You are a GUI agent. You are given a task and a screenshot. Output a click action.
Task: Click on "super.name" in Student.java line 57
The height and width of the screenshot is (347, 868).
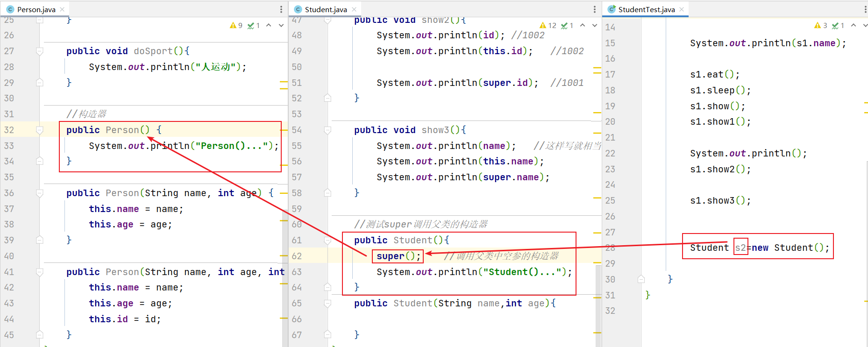511,177
